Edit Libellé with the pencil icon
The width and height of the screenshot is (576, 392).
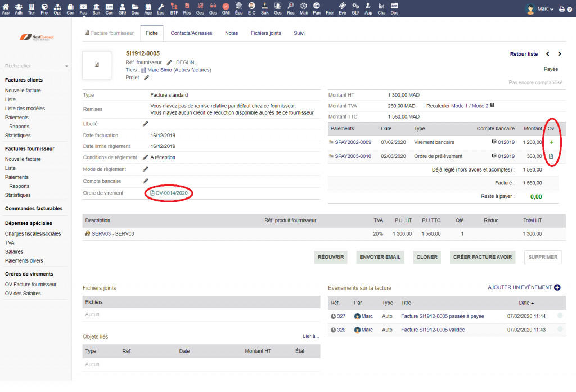pyautogui.click(x=146, y=124)
